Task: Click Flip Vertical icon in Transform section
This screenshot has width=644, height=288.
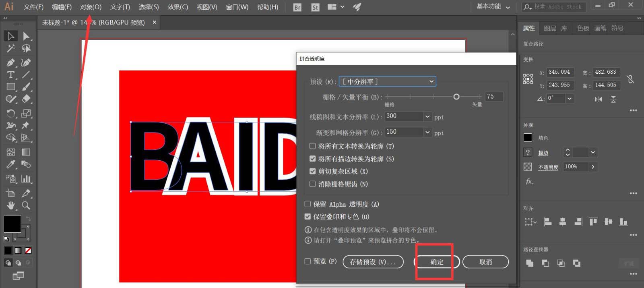Action: pyautogui.click(x=613, y=99)
